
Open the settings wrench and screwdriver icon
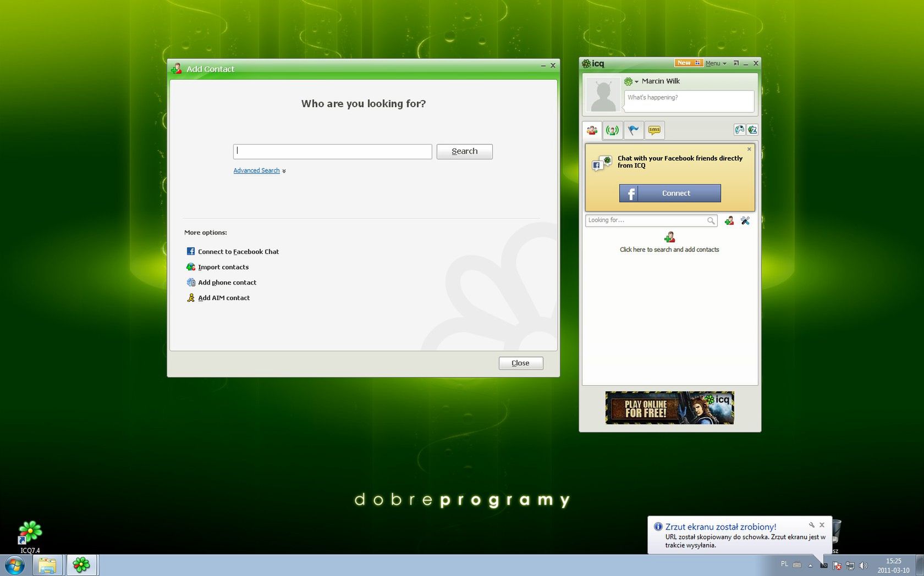745,220
